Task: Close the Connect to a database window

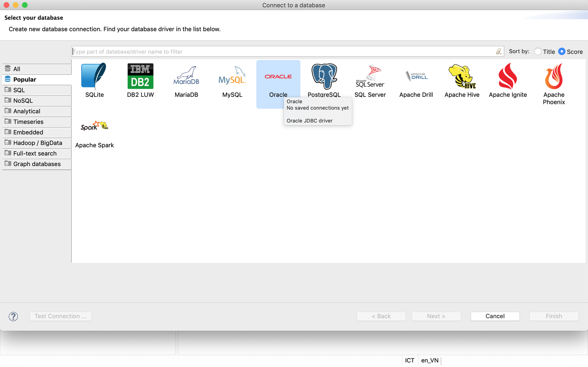Action: pos(6,5)
